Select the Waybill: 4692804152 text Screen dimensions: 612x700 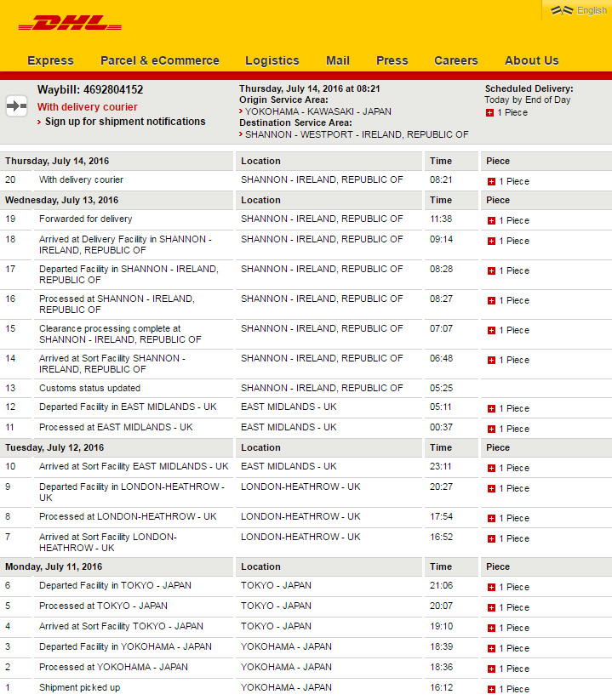tap(90, 89)
